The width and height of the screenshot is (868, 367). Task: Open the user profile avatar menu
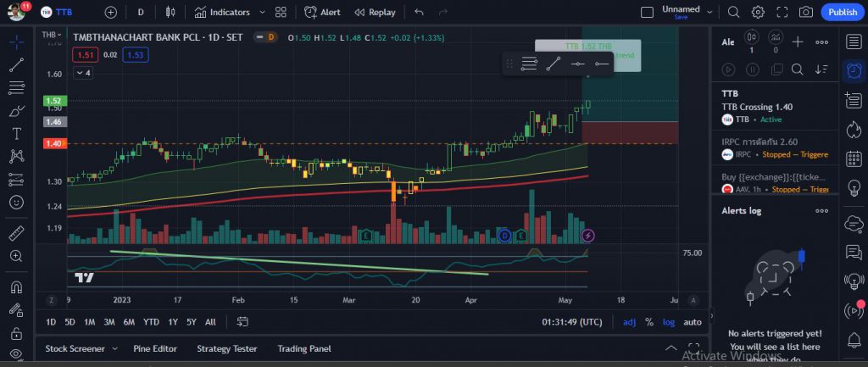(x=17, y=11)
